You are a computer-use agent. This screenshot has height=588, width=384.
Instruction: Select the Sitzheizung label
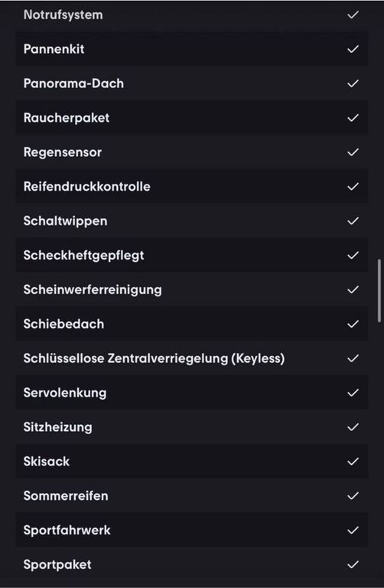pos(57,427)
